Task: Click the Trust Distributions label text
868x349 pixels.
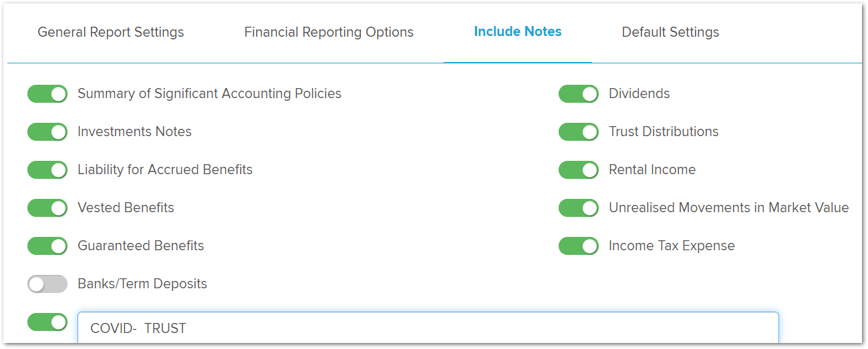Action: pyautogui.click(x=664, y=131)
